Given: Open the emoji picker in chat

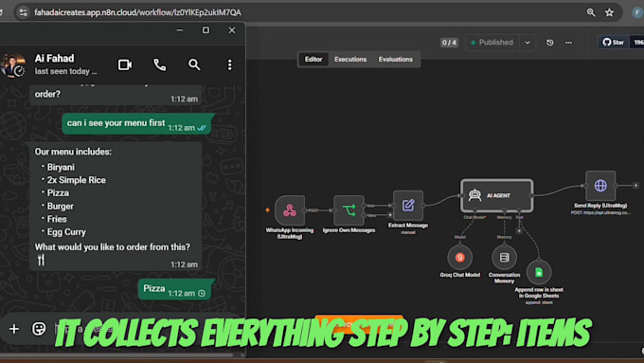Looking at the screenshot, I should coord(39,329).
